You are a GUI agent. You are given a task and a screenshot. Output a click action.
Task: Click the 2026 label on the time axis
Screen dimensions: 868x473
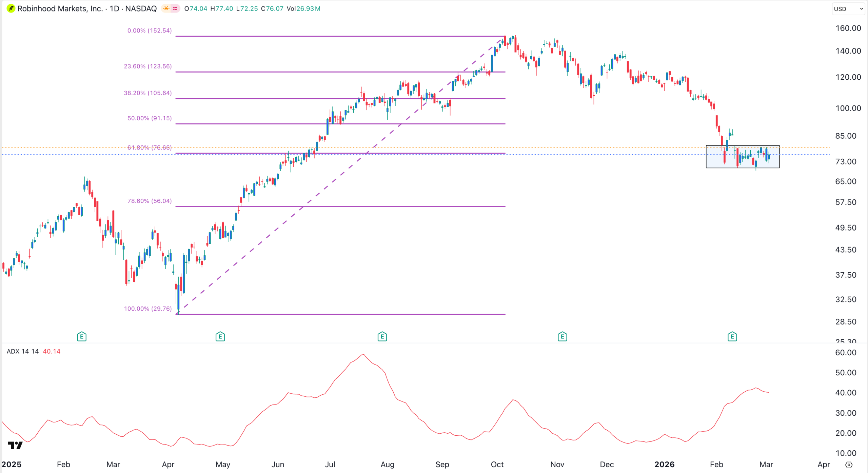tap(664, 464)
